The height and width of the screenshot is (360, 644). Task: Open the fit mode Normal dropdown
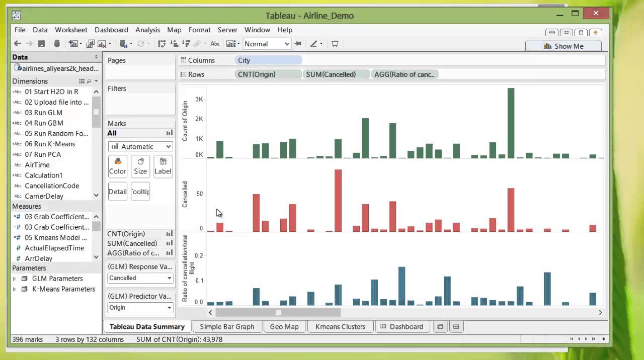[267, 44]
